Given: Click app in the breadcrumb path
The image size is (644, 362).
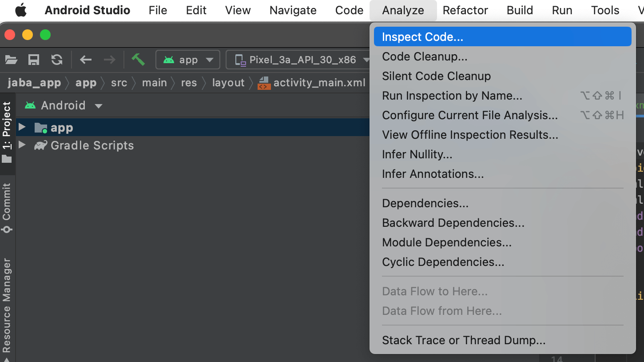Looking at the screenshot, I should coord(86,83).
